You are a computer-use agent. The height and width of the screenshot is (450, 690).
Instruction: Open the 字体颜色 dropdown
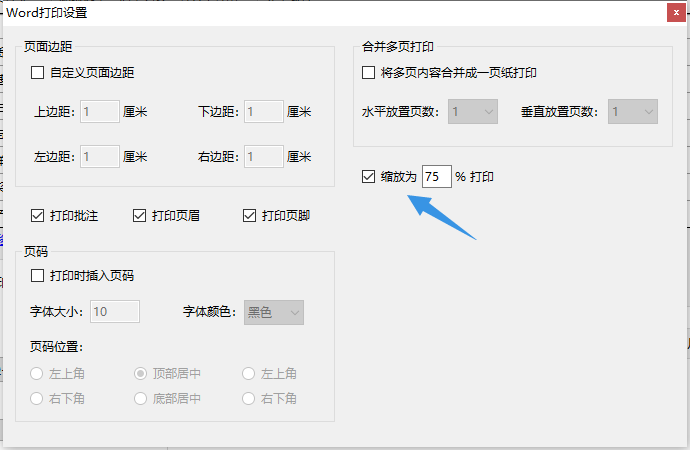pos(274,312)
